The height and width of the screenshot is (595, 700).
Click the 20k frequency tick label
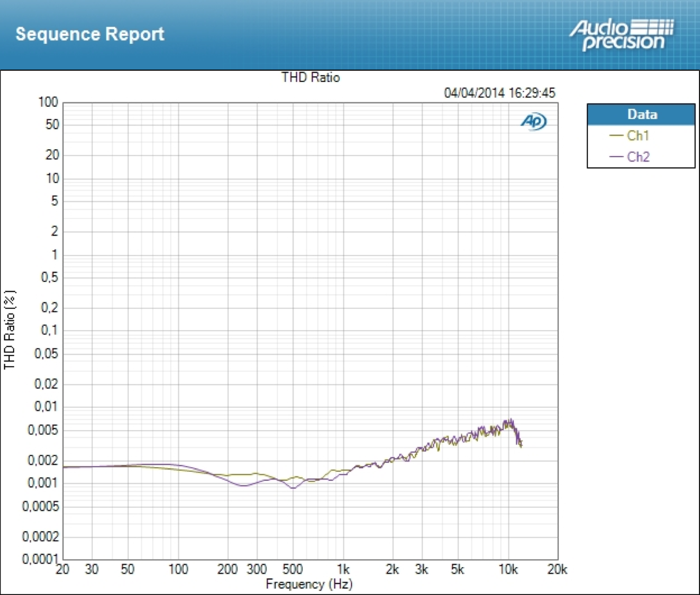(557, 570)
